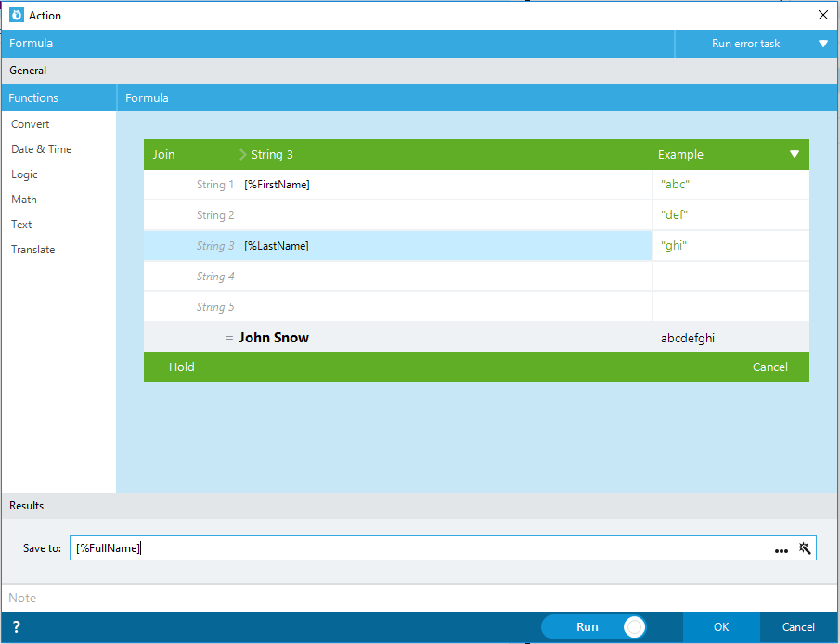Click the chevron arrow before String 3

click(242, 155)
